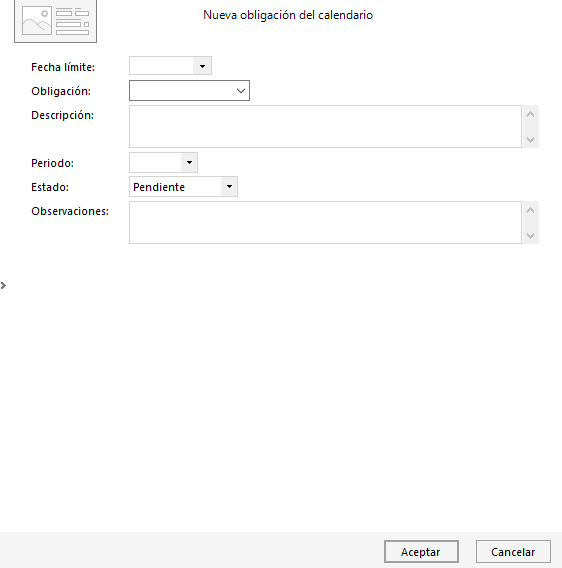Screen dimensions: 562x568
Task: Confirm with the Aceptar button
Action: (x=421, y=552)
